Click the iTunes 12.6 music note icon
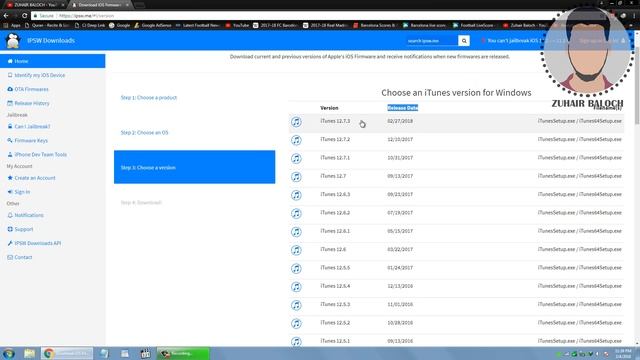Screen dimensions: 640x360 point(296,250)
